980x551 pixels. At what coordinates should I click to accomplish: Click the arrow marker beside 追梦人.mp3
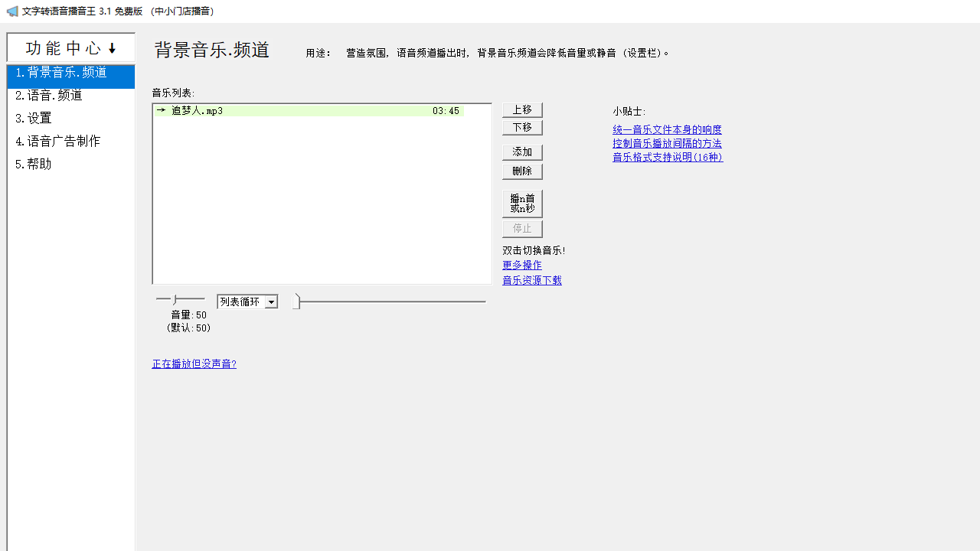coord(161,111)
